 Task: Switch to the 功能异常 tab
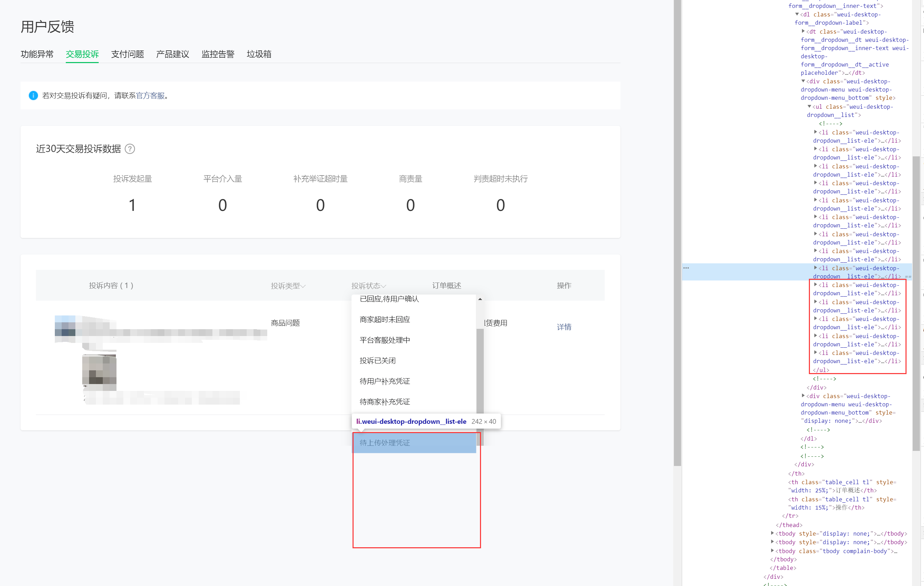click(x=37, y=54)
